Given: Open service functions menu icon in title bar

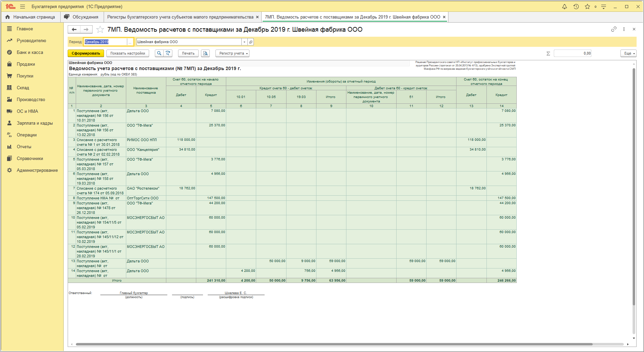Looking at the screenshot, I should (604, 6).
